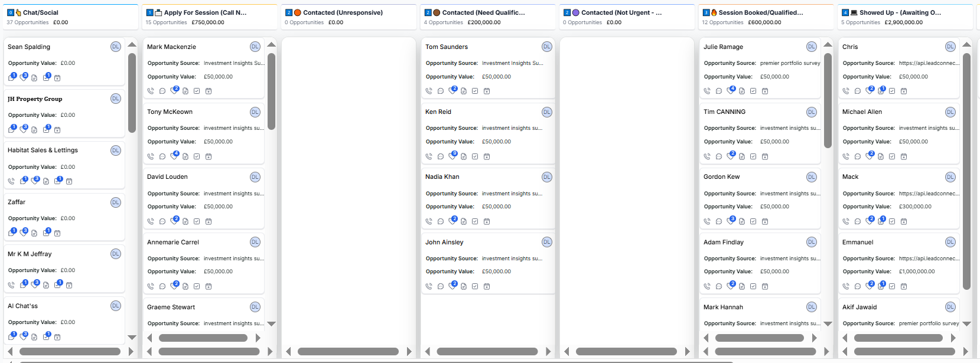The image size is (980, 363).
Task: Click the DL owner avatar on Graeme Stewart card
Action: (x=255, y=307)
